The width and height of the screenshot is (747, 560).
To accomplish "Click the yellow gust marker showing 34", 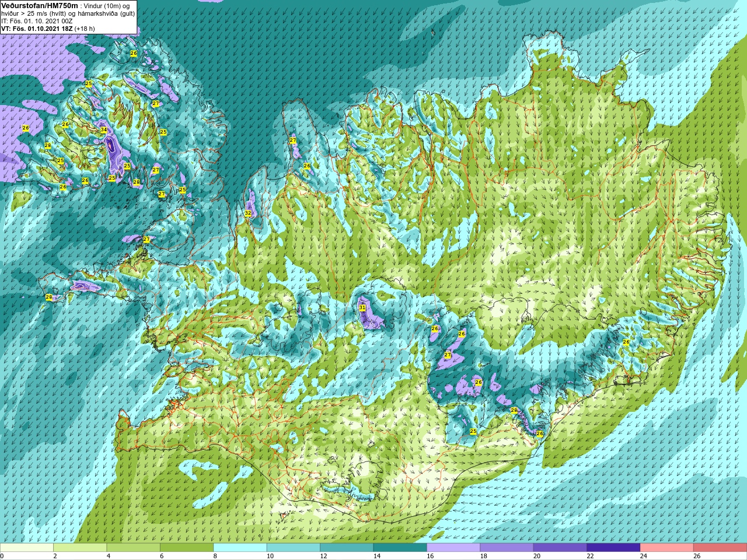I will click(103, 129).
